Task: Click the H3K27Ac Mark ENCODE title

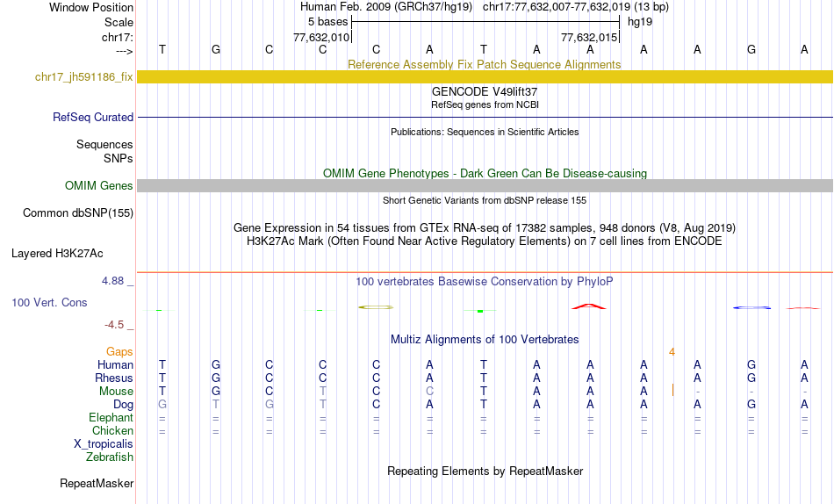Action: pyautogui.click(x=485, y=241)
